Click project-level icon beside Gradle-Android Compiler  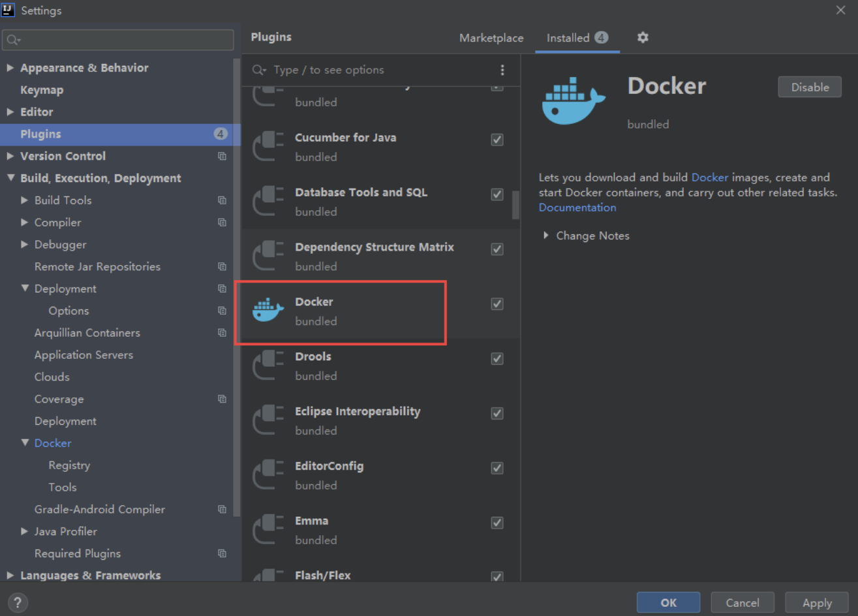point(222,509)
